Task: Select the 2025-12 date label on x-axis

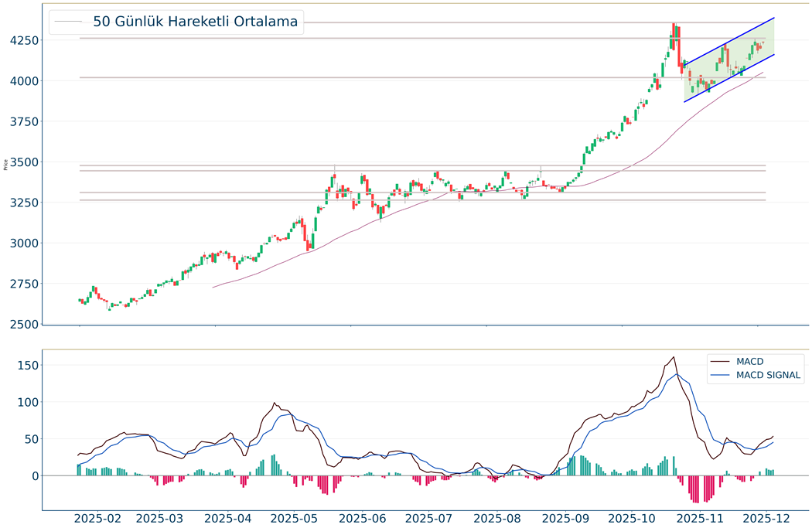Action: pyautogui.click(x=765, y=518)
